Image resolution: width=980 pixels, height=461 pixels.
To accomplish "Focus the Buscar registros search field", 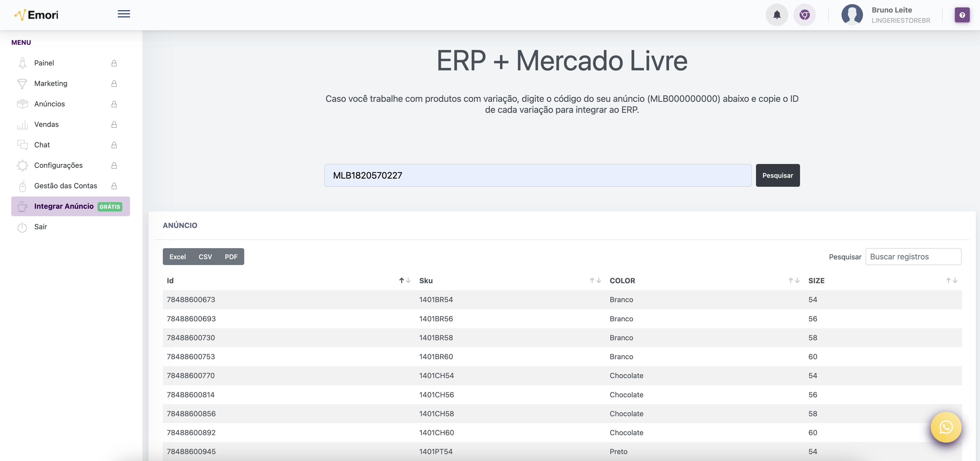I will [x=913, y=257].
